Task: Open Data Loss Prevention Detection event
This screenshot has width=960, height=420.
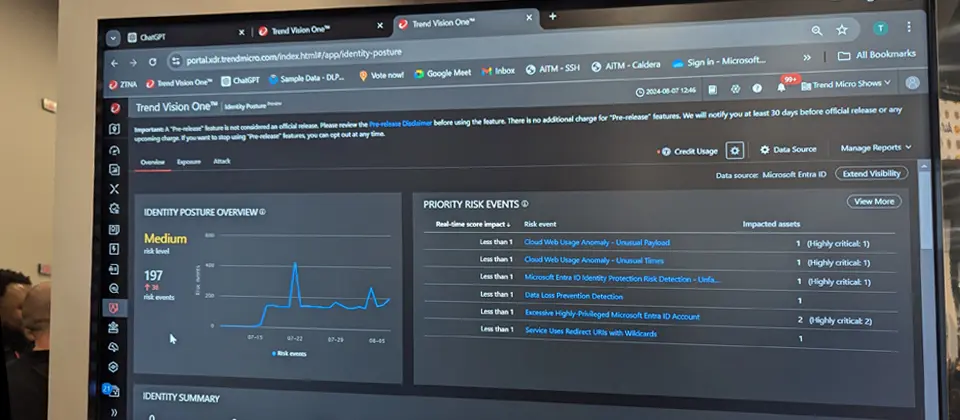Action: pos(574,296)
